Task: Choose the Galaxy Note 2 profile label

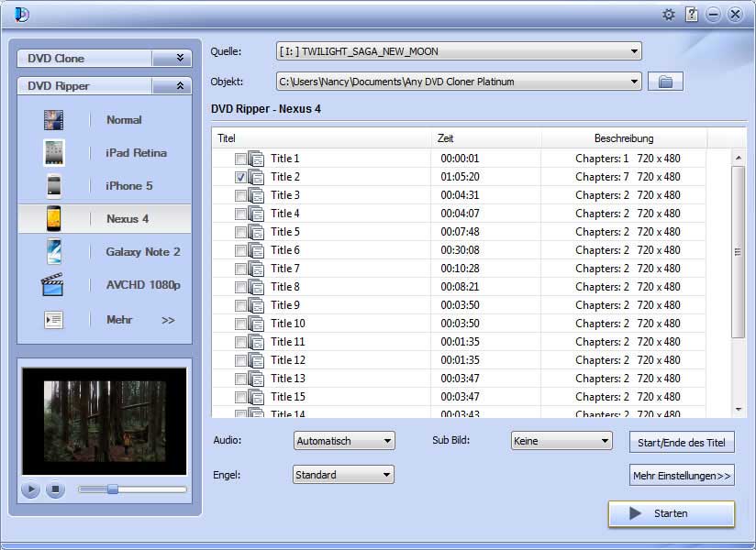Action: point(143,252)
